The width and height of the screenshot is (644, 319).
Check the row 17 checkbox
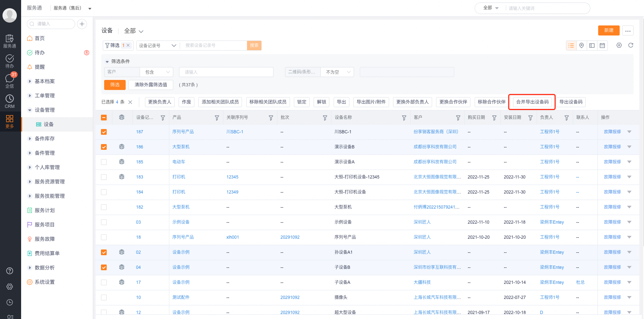tap(104, 282)
